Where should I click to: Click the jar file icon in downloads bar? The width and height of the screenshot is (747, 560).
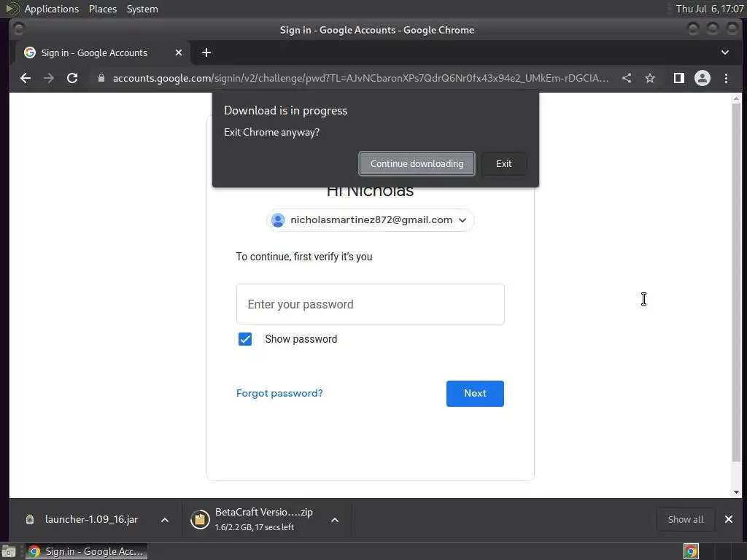[x=29, y=519]
